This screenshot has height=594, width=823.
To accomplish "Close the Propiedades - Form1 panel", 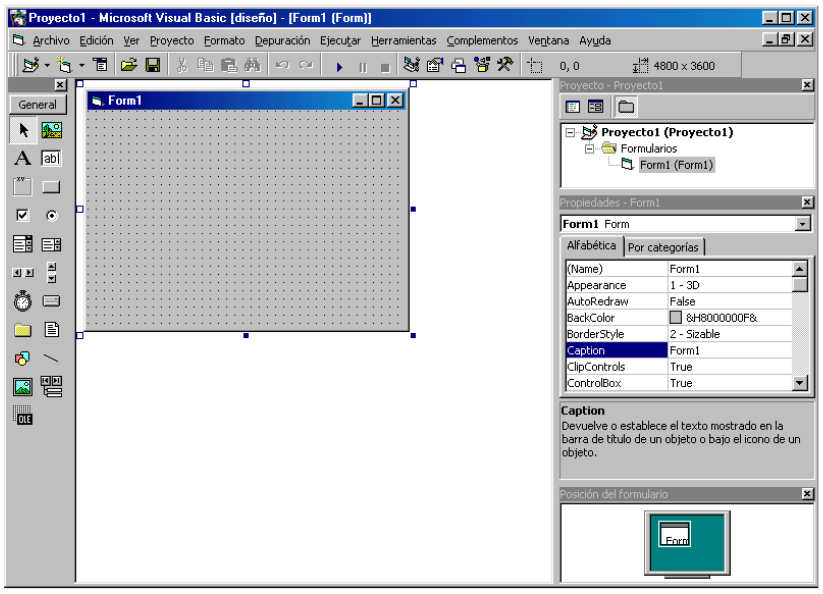I will 807,203.
